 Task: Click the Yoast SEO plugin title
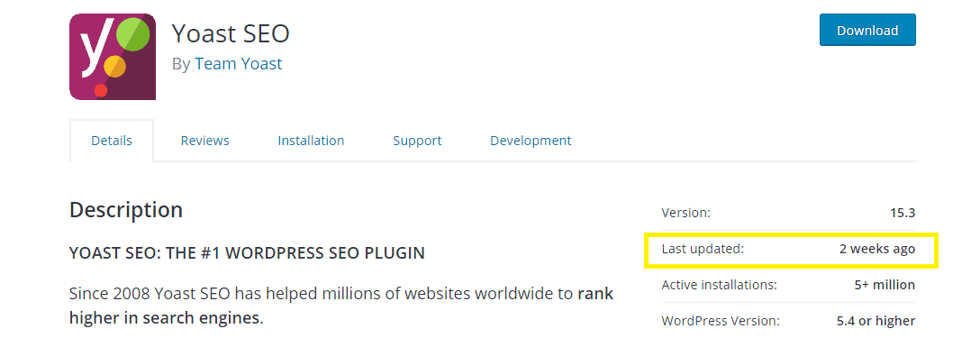[x=231, y=33]
